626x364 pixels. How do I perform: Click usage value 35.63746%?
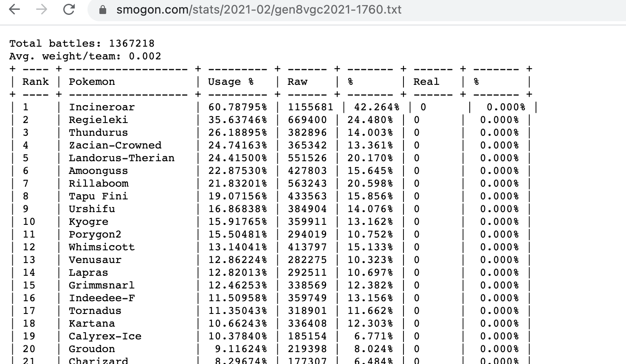237,120
